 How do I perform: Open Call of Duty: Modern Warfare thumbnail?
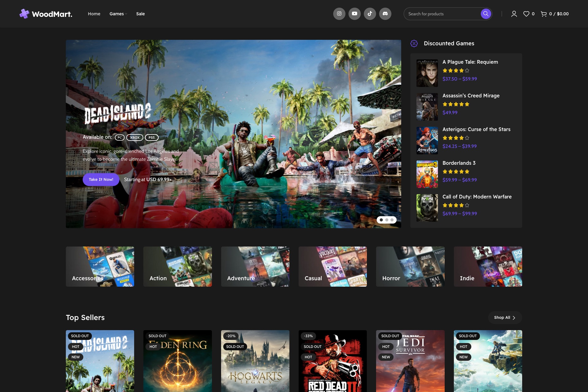click(427, 208)
